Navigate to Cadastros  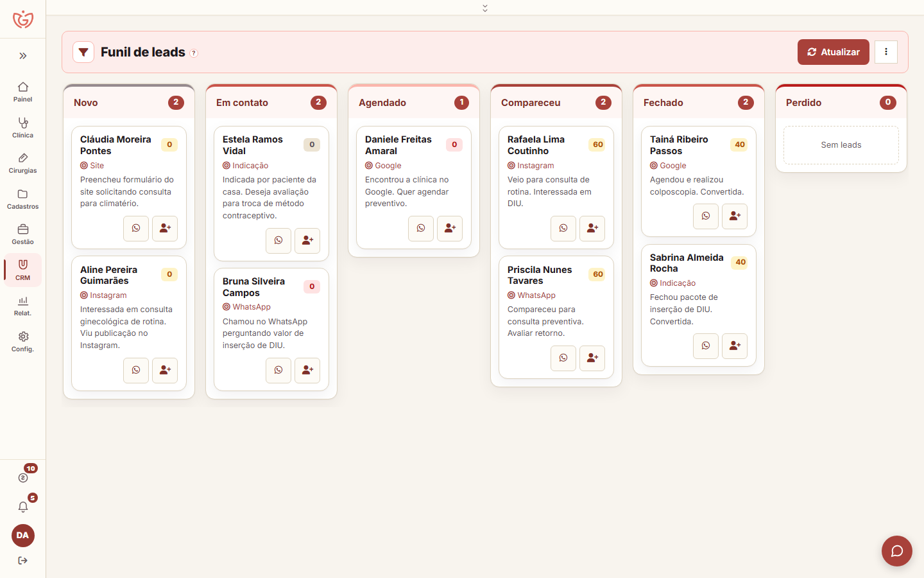pyautogui.click(x=23, y=198)
